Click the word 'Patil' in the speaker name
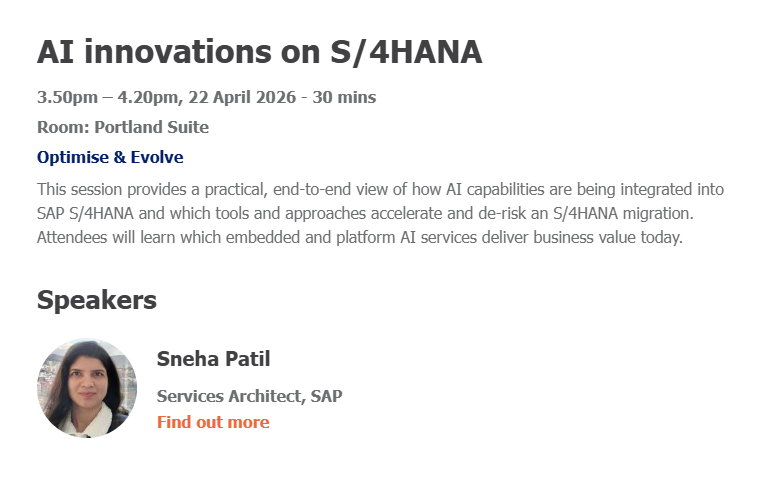 pos(248,359)
